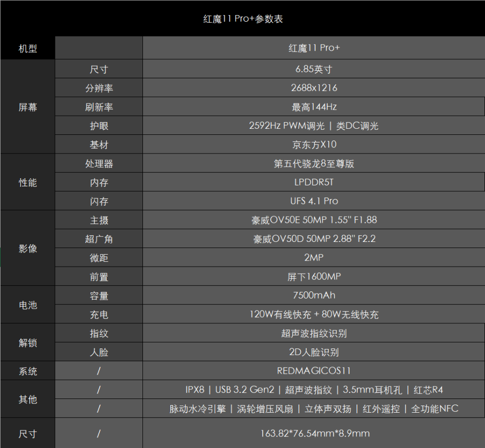Select the 其他 category cell
Screen dimensions: 485x448
[x=28, y=399]
